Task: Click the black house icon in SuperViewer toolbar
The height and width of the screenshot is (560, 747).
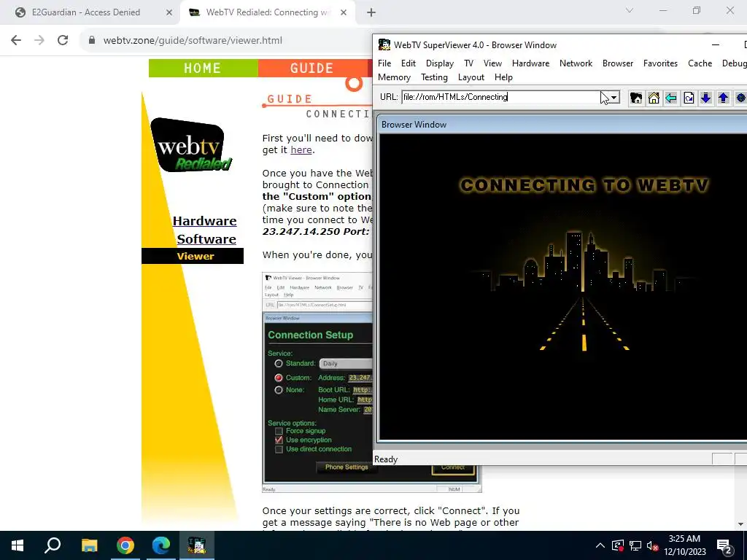Action: click(x=636, y=98)
